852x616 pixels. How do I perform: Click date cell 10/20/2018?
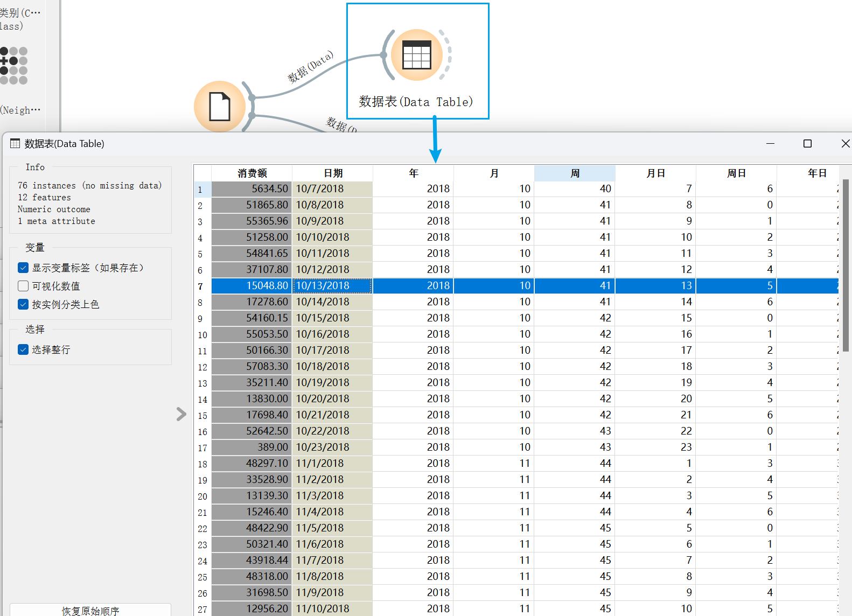pyautogui.click(x=333, y=399)
